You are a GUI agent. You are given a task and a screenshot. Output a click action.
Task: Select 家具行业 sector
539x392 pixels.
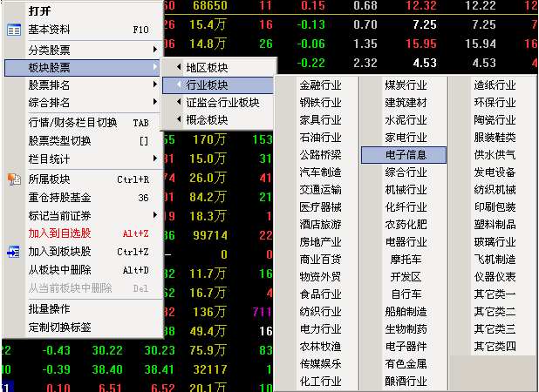click(x=320, y=120)
